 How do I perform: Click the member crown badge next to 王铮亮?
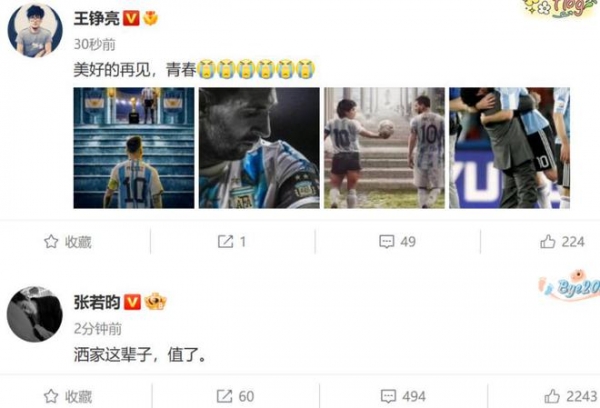(x=150, y=18)
